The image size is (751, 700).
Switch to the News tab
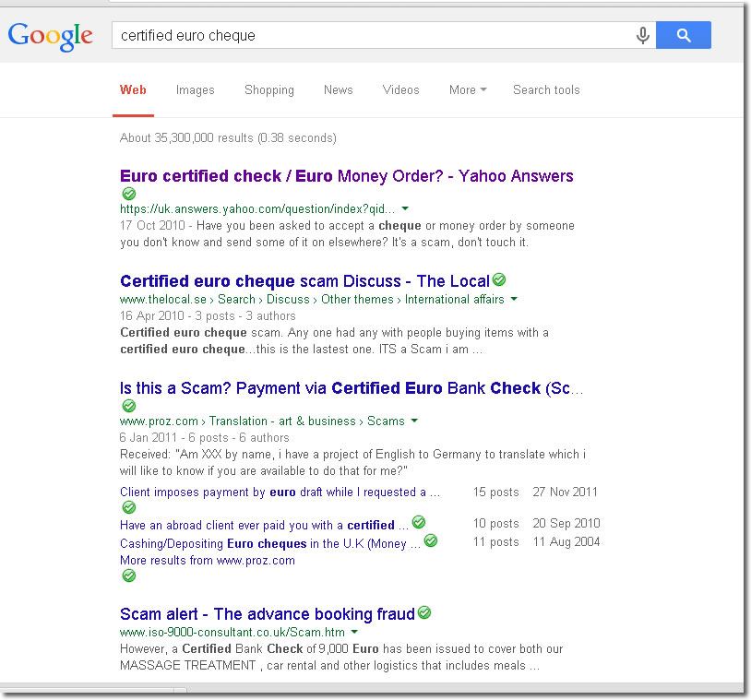pyautogui.click(x=338, y=89)
